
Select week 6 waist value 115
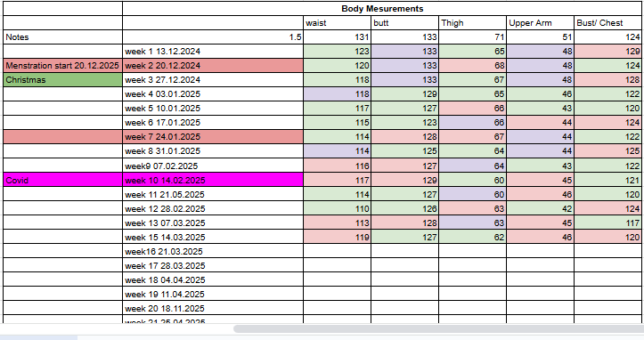[x=338, y=122]
